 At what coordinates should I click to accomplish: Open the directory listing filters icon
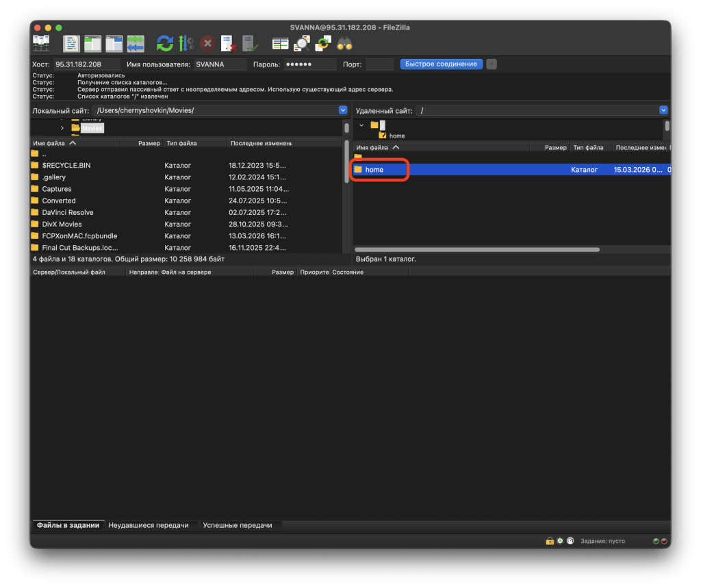pyautogui.click(x=280, y=44)
